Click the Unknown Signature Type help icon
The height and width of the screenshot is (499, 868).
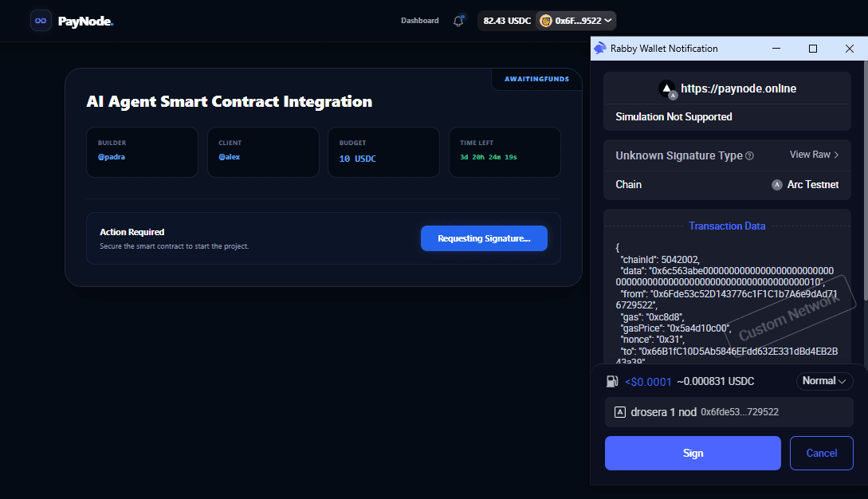pos(749,155)
